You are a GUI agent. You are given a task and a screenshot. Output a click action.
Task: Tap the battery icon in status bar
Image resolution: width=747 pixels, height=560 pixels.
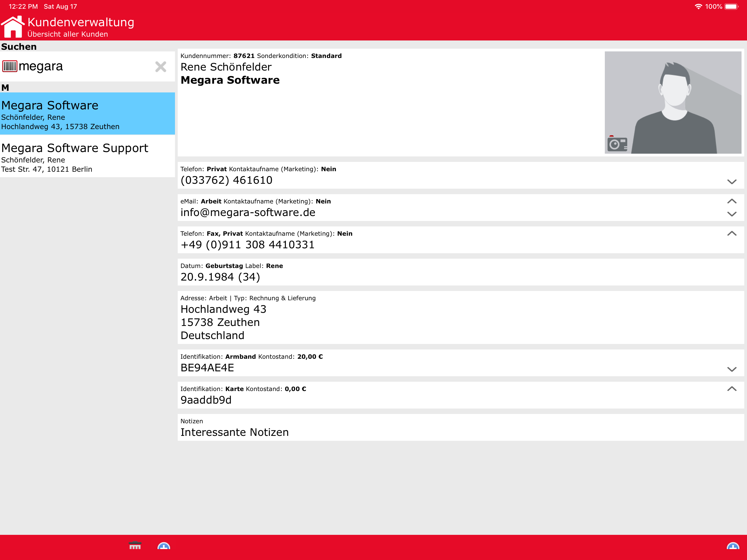(x=731, y=6)
